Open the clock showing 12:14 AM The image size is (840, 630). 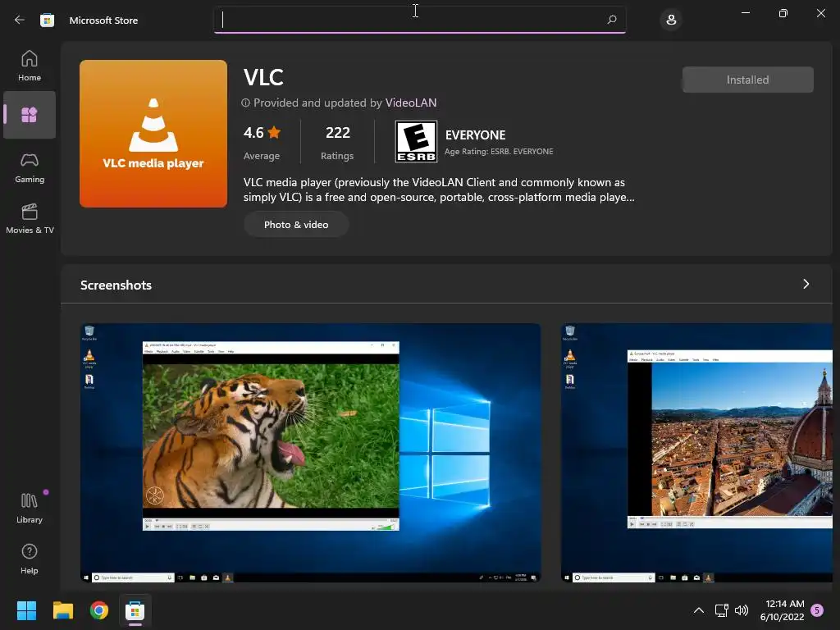782,610
